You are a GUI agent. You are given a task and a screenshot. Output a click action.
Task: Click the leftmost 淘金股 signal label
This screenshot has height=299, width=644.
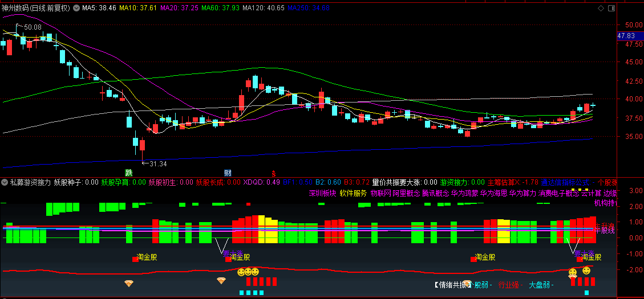(x=147, y=257)
